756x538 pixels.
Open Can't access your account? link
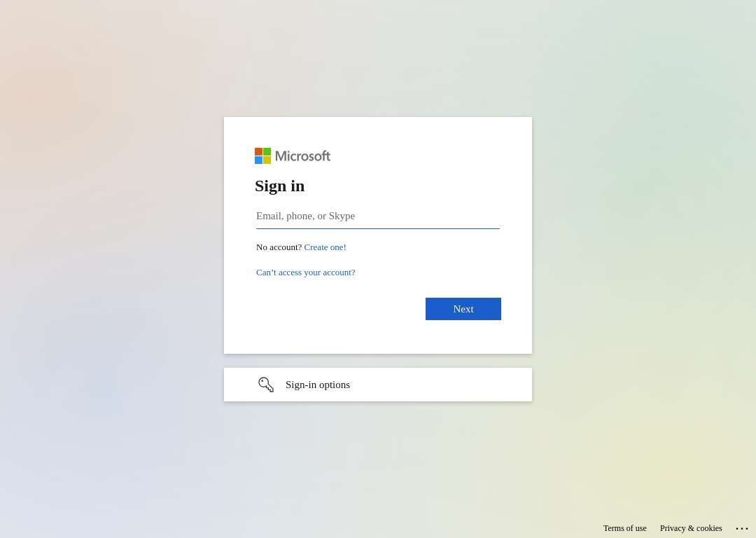[x=306, y=272]
